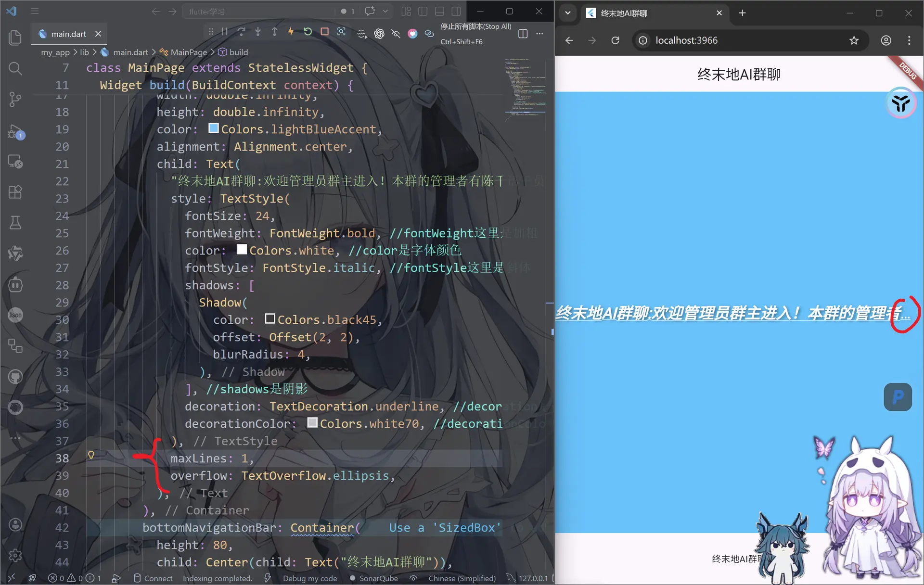Open the Extensions view
924x585 pixels.
[x=15, y=192]
